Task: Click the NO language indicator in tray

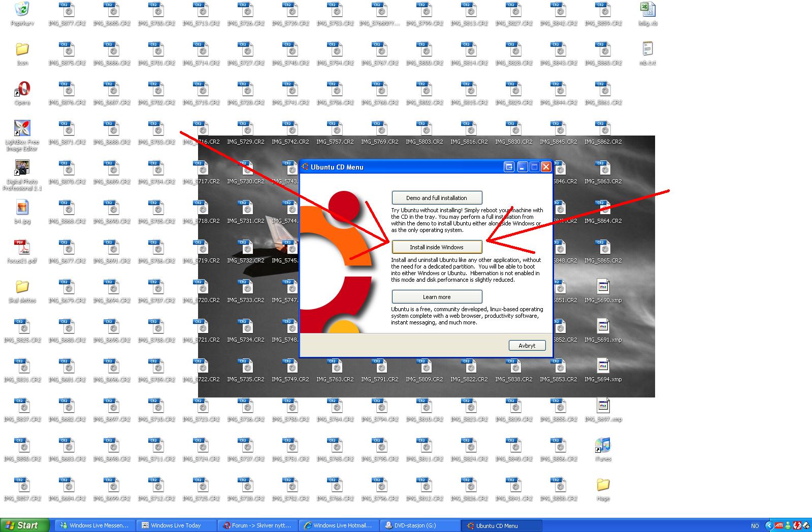Action: [755, 526]
